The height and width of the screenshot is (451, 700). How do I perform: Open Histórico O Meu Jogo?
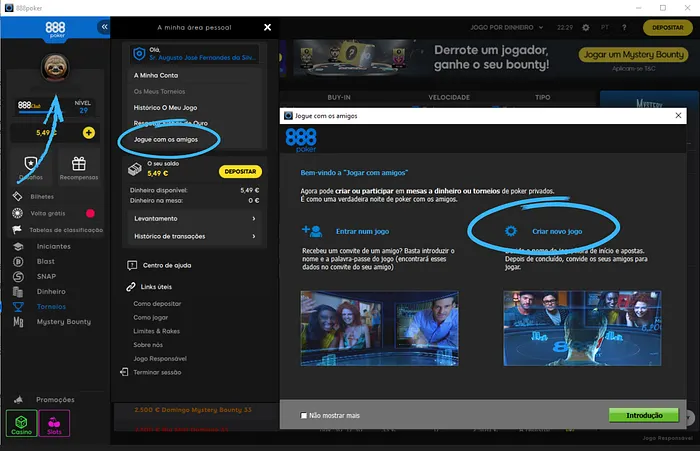[165, 108]
